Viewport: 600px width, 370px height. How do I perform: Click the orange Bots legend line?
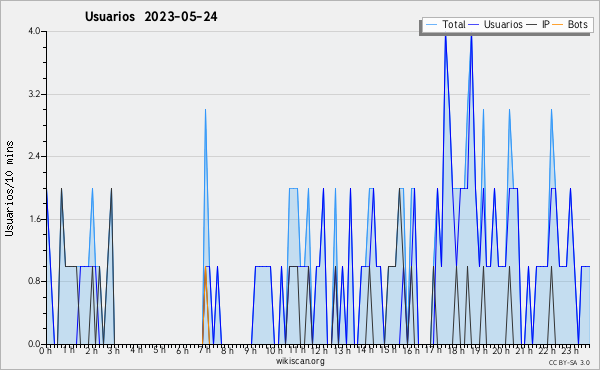coord(558,25)
